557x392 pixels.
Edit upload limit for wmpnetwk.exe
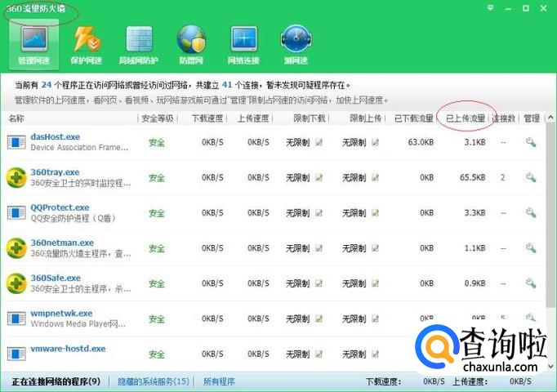[375, 318]
